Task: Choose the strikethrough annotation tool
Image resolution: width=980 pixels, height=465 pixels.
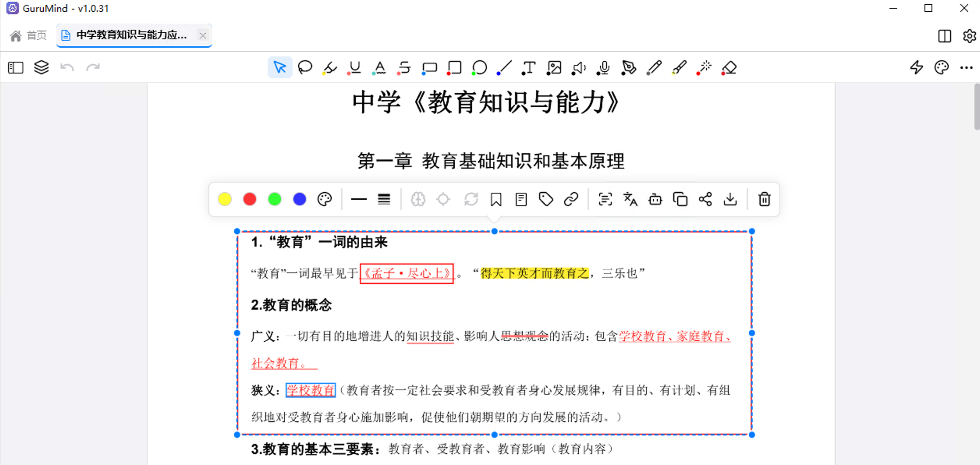Action: (404, 67)
